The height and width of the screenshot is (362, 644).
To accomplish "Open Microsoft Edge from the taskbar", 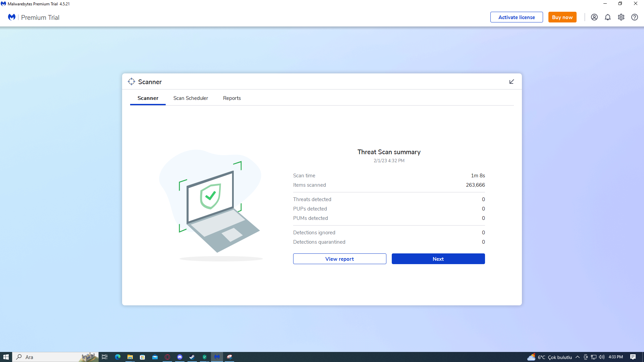I will (x=118, y=357).
